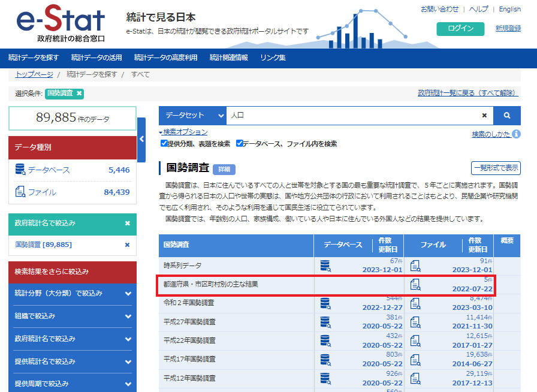Open file icon for 平成12年国勢調査 row

point(415,378)
